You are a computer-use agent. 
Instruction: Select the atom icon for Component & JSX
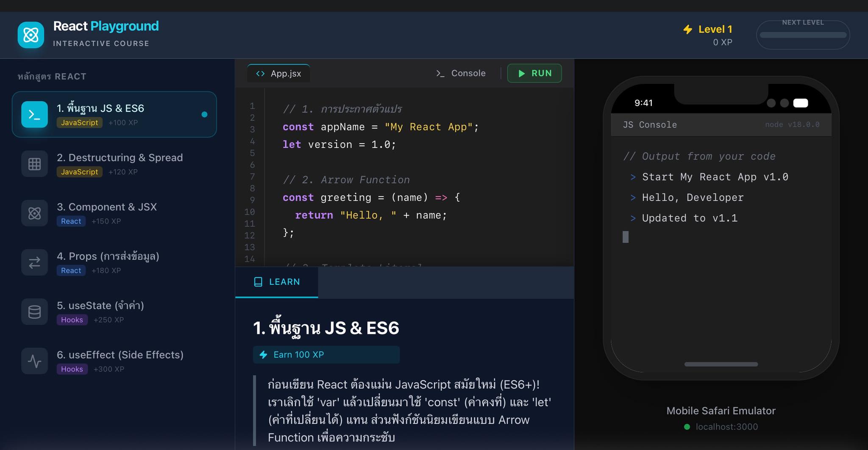click(x=34, y=213)
